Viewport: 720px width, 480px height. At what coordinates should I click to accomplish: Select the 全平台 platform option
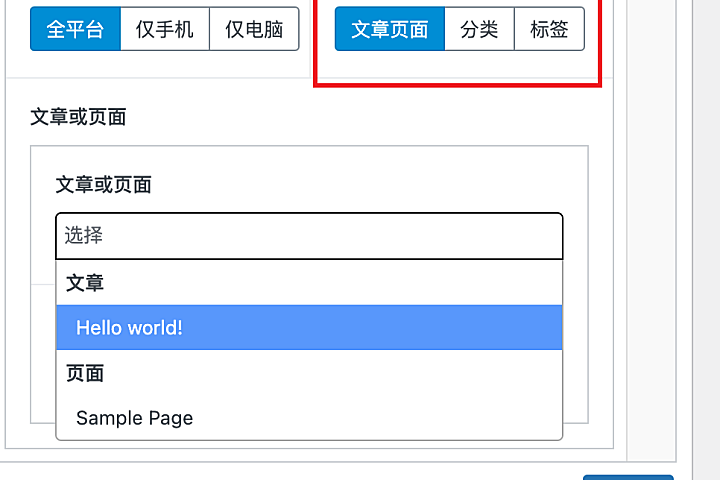pyautogui.click(x=75, y=29)
